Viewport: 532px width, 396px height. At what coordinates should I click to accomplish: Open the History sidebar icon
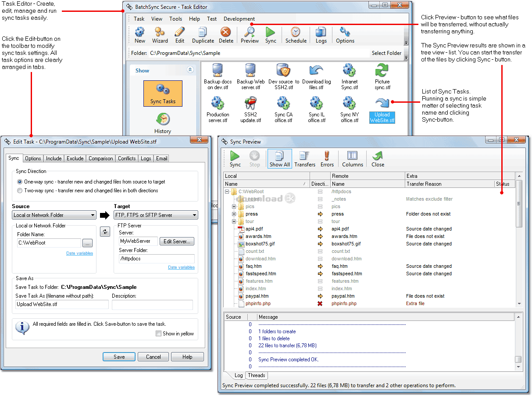[x=163, y=123]
